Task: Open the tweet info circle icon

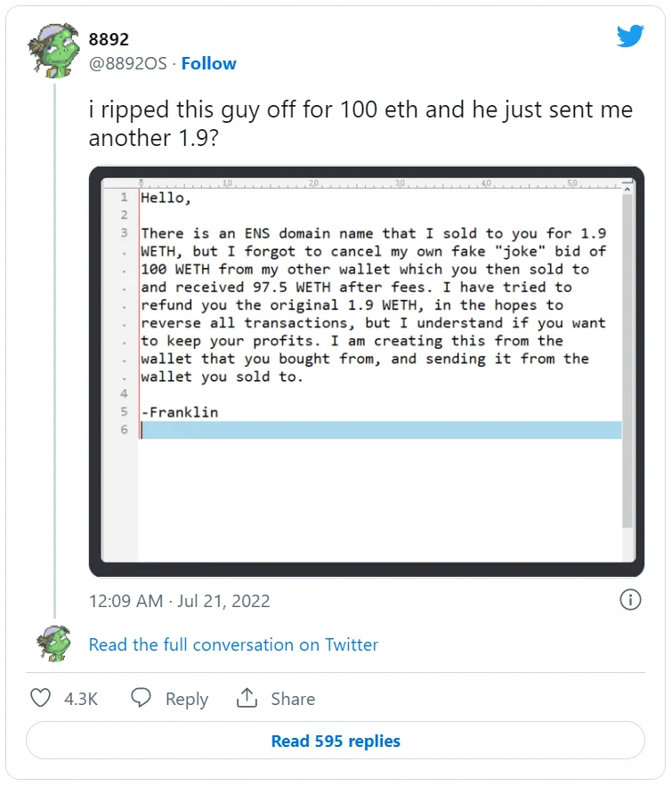Action: pyautogui.click(x=630, y=600)
